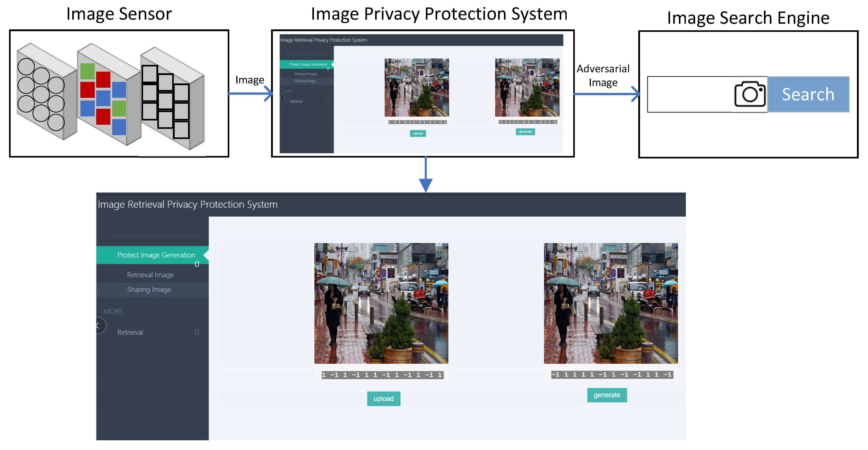
Task: Click the large upload button
Action: pyautogui.click(x=383, y=398)
